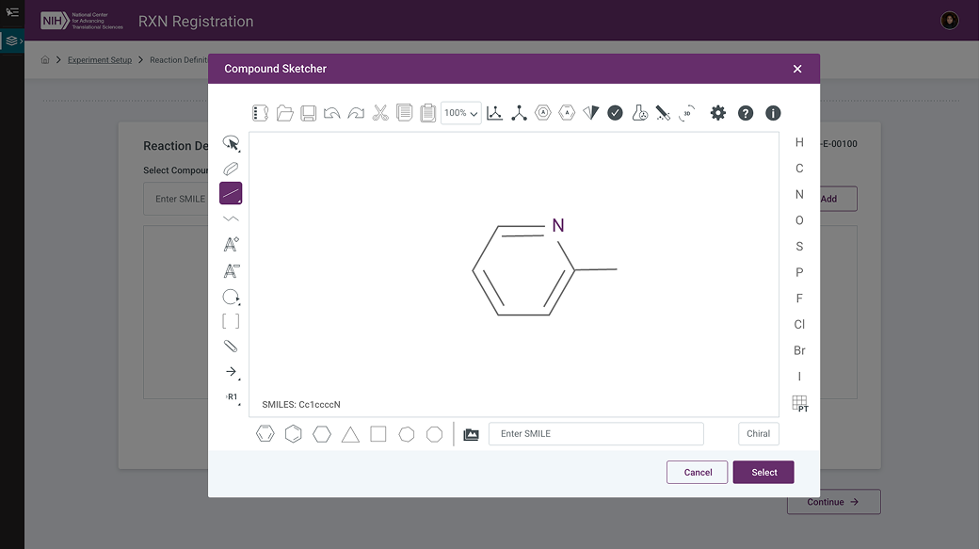Viewport: 980px width, 549px height.
Task: Choose the chain bond tool
Action: (x=231, y=219)
